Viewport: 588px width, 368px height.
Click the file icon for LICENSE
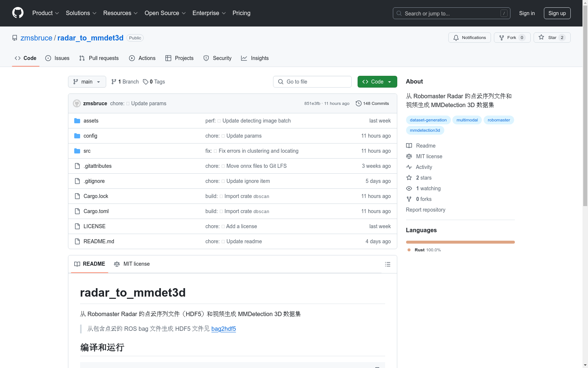77,226
